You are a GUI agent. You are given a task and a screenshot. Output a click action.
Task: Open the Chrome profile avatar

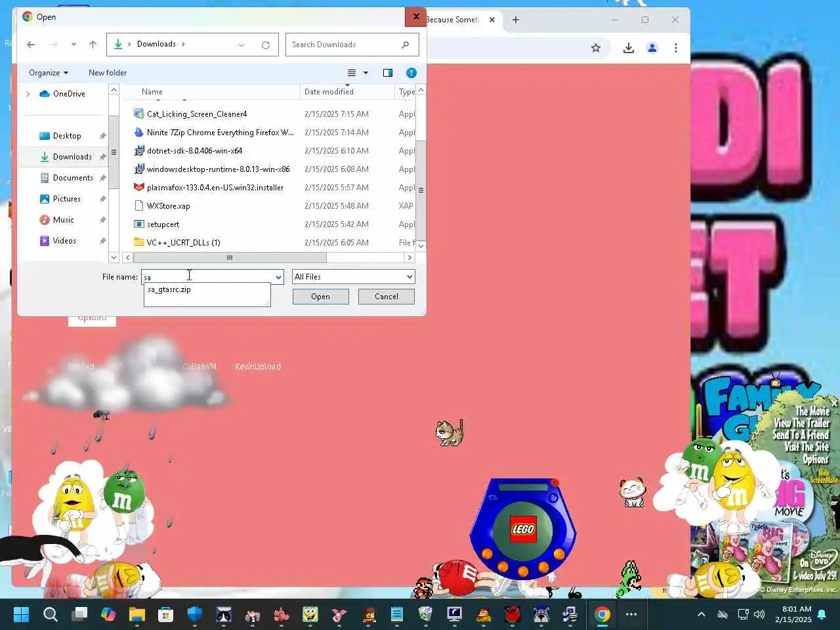coord(652,48)
